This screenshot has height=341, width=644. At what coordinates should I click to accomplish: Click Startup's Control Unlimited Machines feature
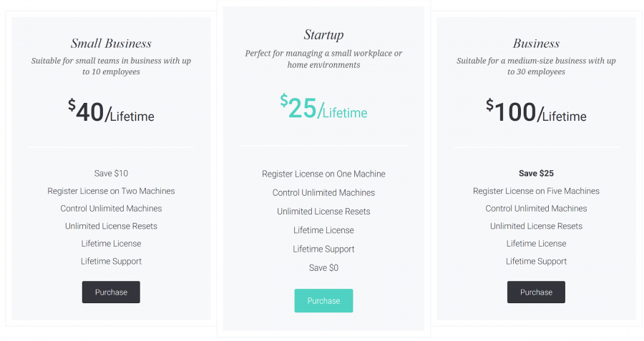(323, 192)
